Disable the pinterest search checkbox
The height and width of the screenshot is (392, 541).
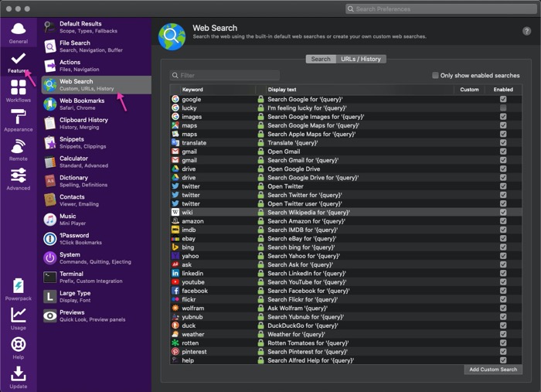tap(503, 352)
